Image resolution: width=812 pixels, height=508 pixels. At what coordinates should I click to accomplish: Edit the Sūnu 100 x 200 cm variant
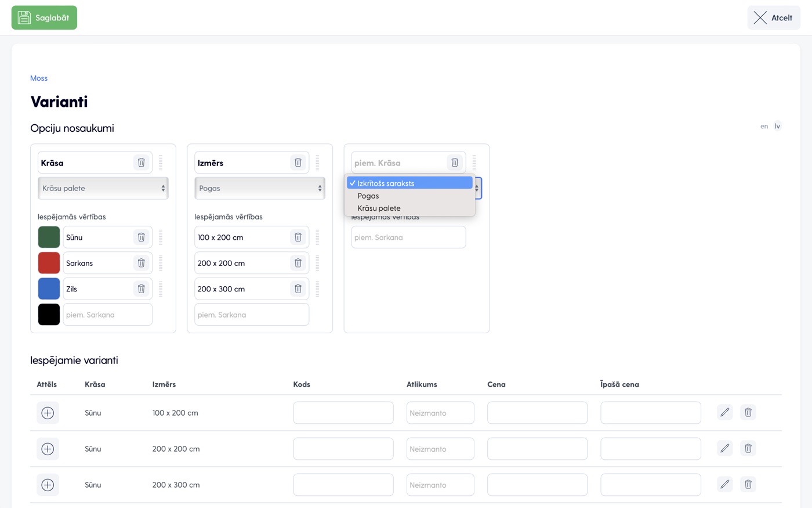tap(724, 412)
